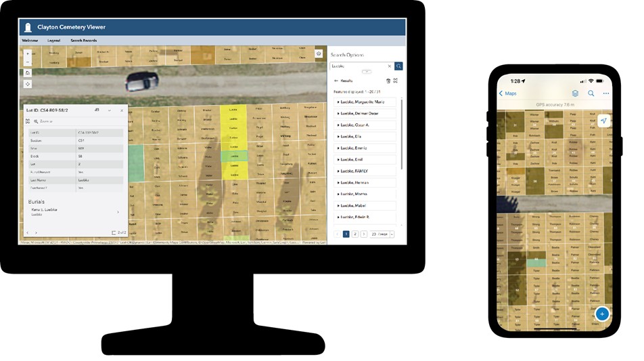The image size is (644, 361).
Task: Tap the blue plus button on phone
Action: [602, 314]
